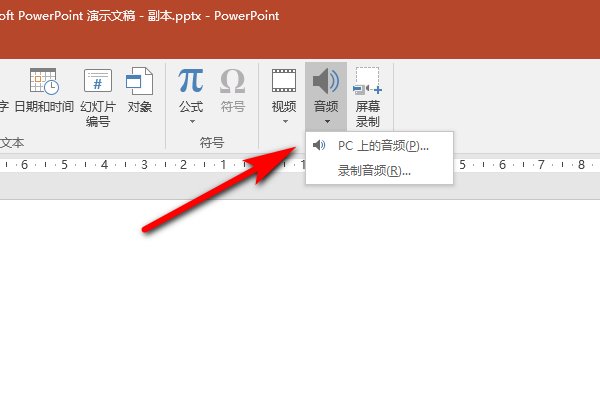The image size is (600, 400).
Task: Insert a slide number with 幻灯片编号 icon
Action: (x=97, y=82)
